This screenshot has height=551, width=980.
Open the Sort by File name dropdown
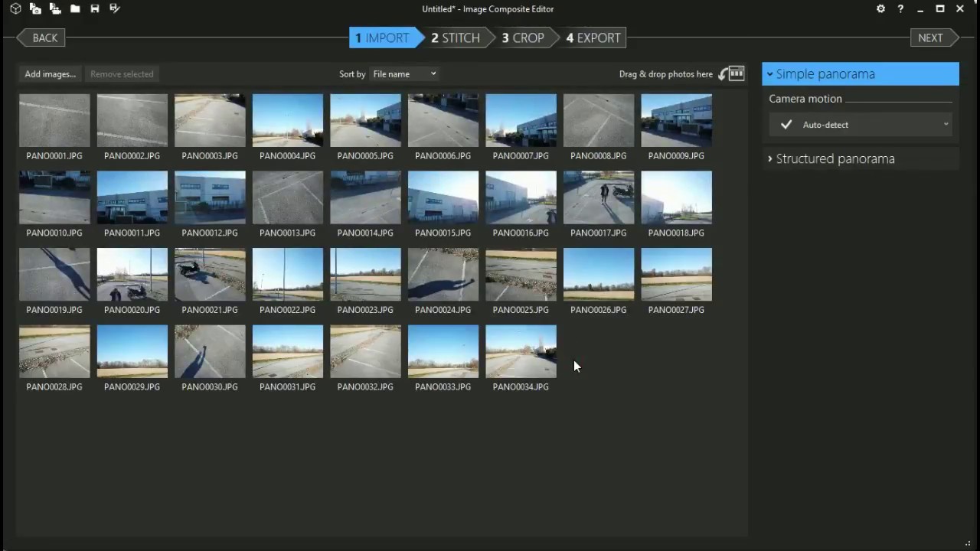click(x=404, y=74)
